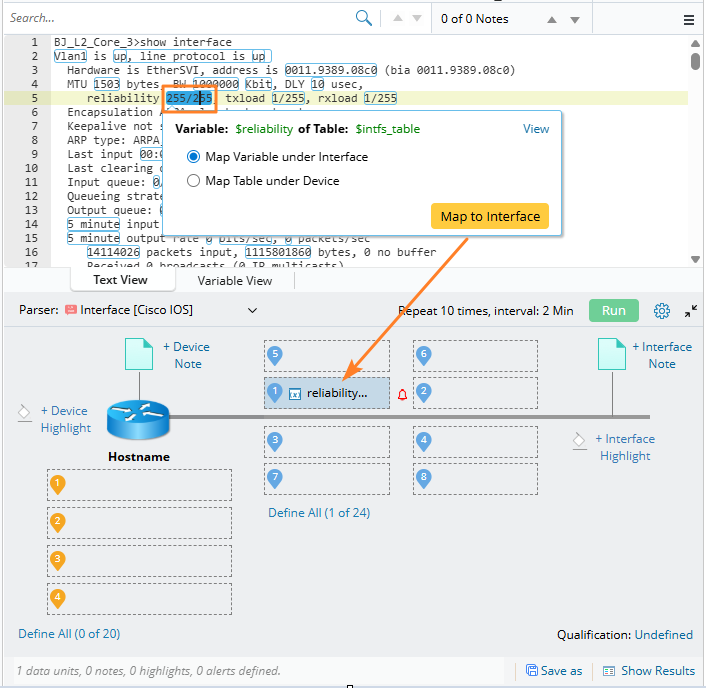
Task: Open the hamburger menu icon
Action: pyautogui.click(x=688, y=19)
